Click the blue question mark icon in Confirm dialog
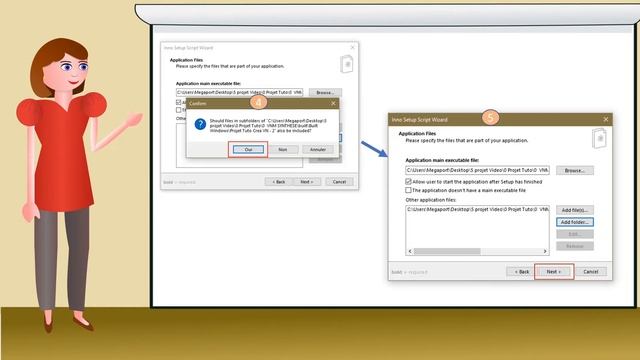This screenshot has width=640, height=360. click(x=200, y=124)
